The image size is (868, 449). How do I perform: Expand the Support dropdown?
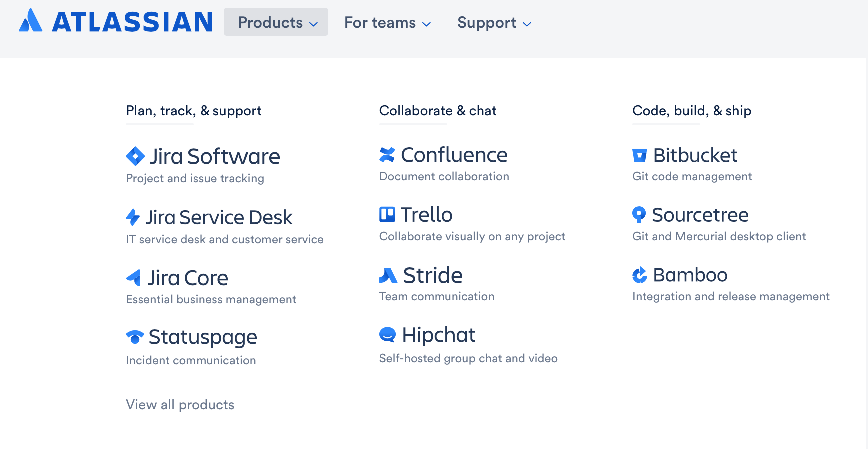coord(494,23)
